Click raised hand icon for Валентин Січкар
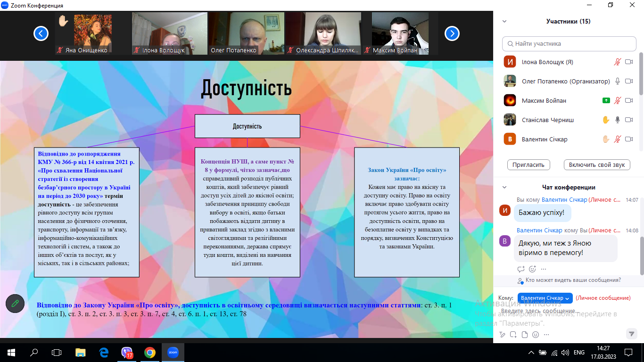644x362 pixels. coord(606,139)
